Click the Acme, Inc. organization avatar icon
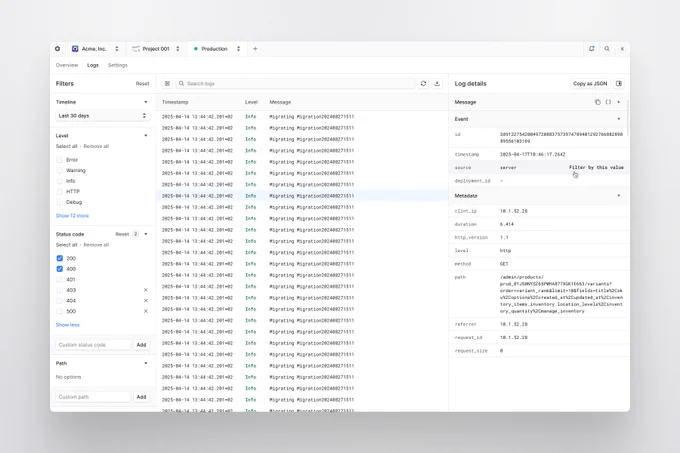This screenshot has height=453, width=680. [75, 49]
